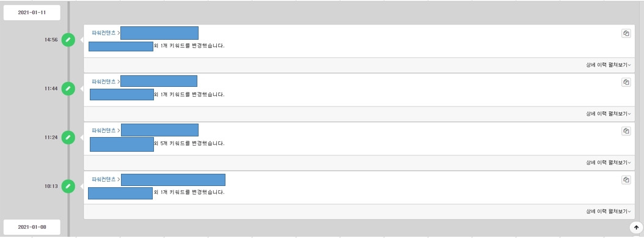The height and width of the screenshot is (238, 644).
Task: Click the green pencil icon at 11:44
Action: (x=68, y=88)
